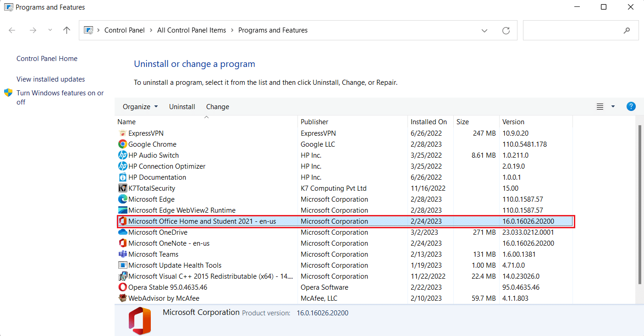The image size is (644, 336).
Task: Go back with the Back arrow
Action: (x=12, y=30)
